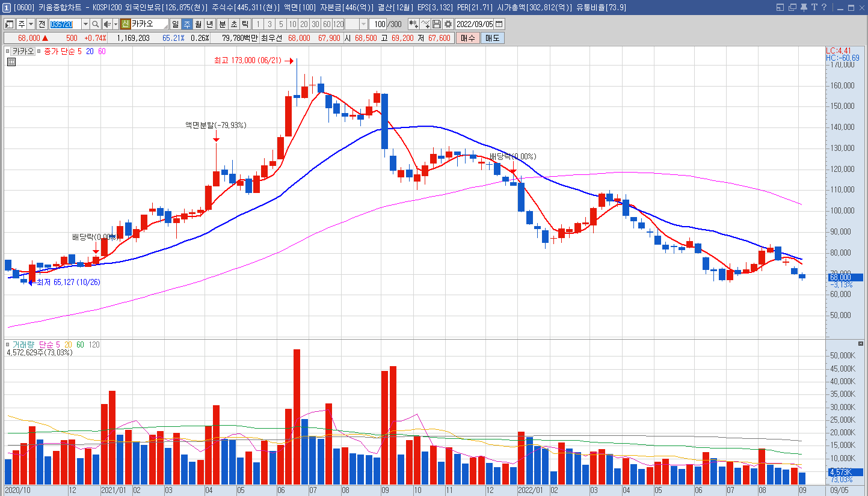Click the 카카오 label button on chart
This screenshot has width=868, height=496.
click(x=23, y=51)
